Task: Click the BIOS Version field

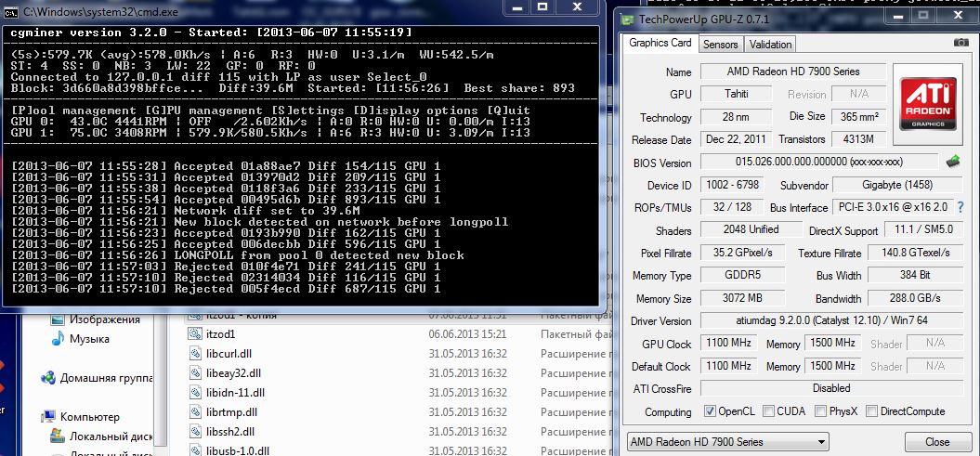Action: click(x=818, y=162)
